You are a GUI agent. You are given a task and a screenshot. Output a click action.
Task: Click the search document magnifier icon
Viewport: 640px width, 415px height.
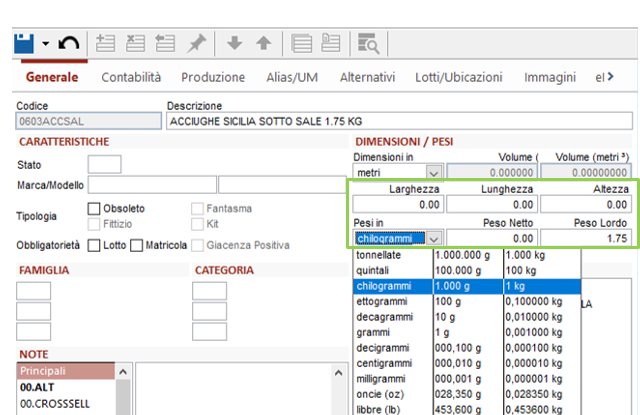pos(368,43)
